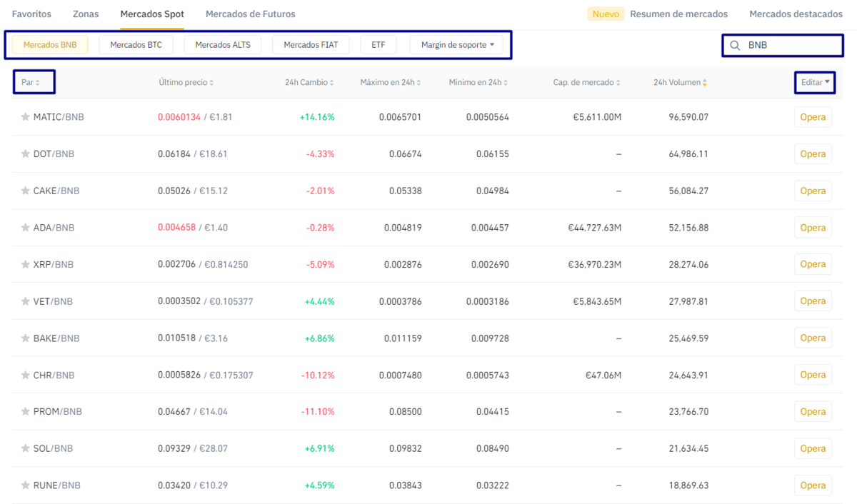Switch to Mercados de Futuros tab
Viewport: 857px width, 504px height.
[250, 14]
